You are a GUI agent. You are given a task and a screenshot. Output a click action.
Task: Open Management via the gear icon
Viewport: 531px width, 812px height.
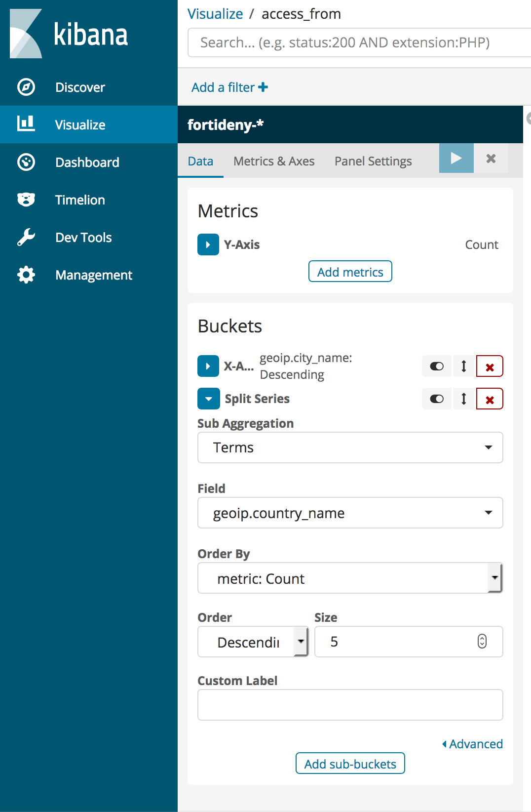(x=26, y=275)
